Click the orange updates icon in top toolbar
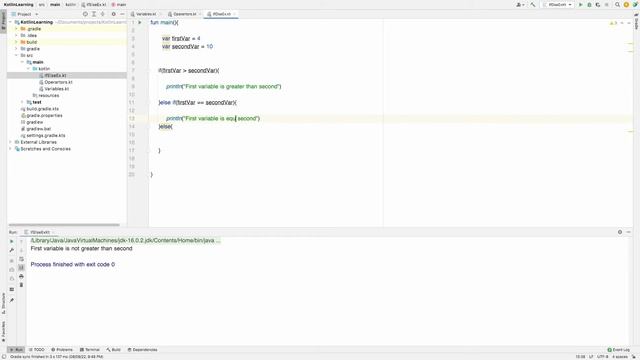The width and height of the screenshot is (640, 360). pyautogui.click(x=626, y=4)
